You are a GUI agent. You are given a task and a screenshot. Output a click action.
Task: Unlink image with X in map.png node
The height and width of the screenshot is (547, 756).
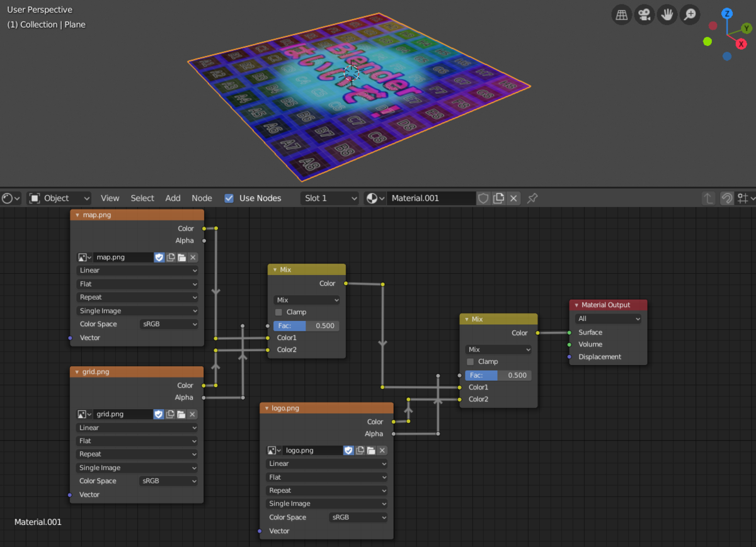click(193, 257)
